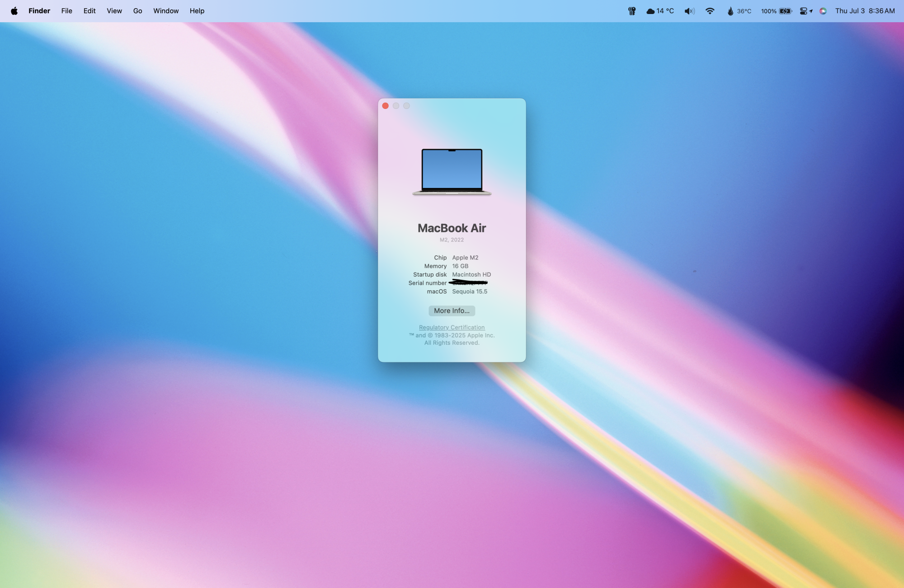Open the Window menu
This screenshot has width=904, height=588.
coord(166,11)
